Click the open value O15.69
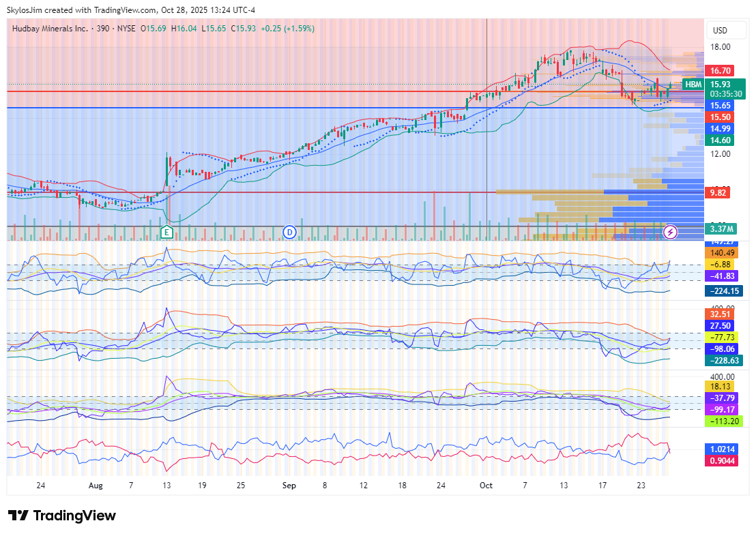Viewport: 756px width, 536px height. 154,29
